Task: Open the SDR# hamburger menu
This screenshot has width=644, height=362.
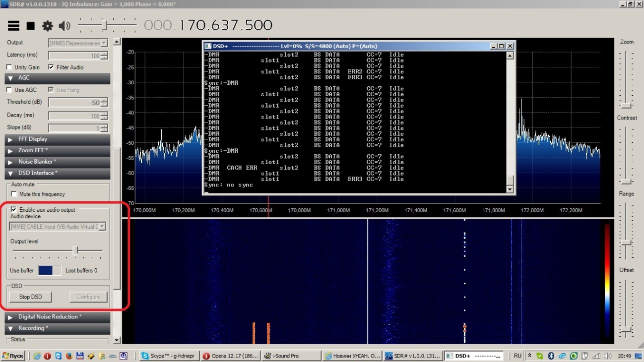Action: pos(13,26)
